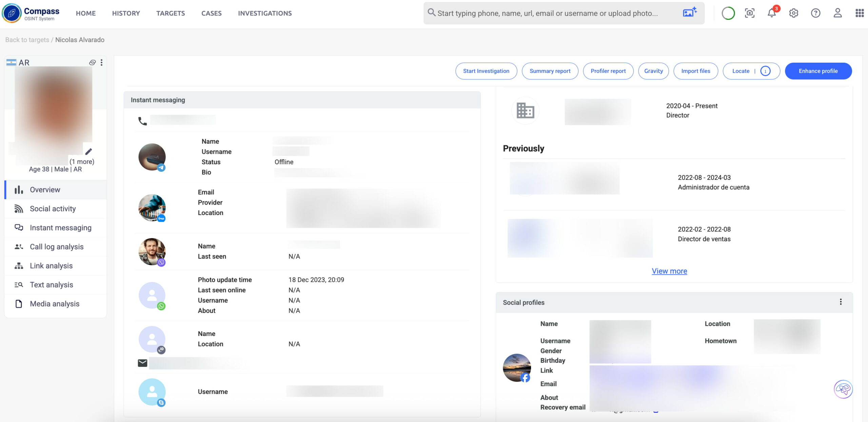Click the View more link

click(669, 271)
